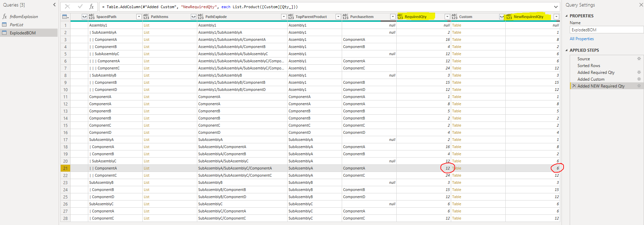Expand the PathItems list column icon
The height and width of the screenshot is (225, 644).
[x=194, y=17]
